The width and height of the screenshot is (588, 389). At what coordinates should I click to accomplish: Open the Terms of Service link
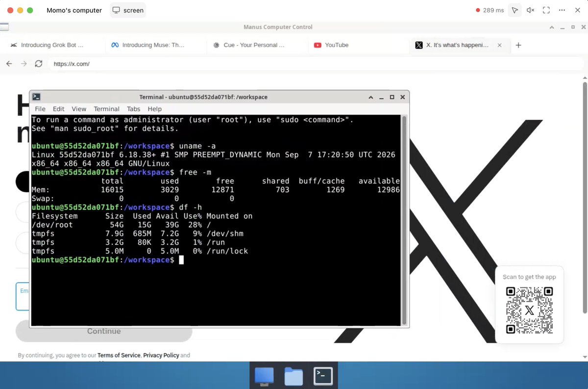(119, 355)
